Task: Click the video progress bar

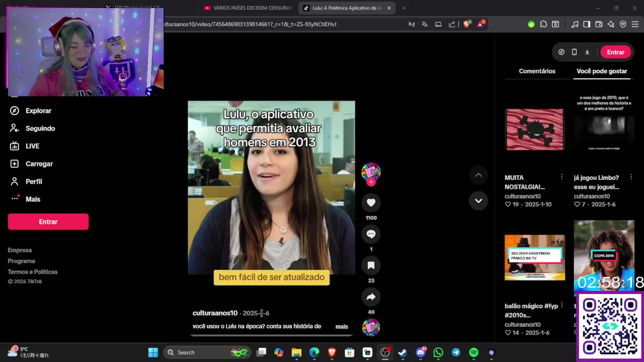Action: coord(271,335)
